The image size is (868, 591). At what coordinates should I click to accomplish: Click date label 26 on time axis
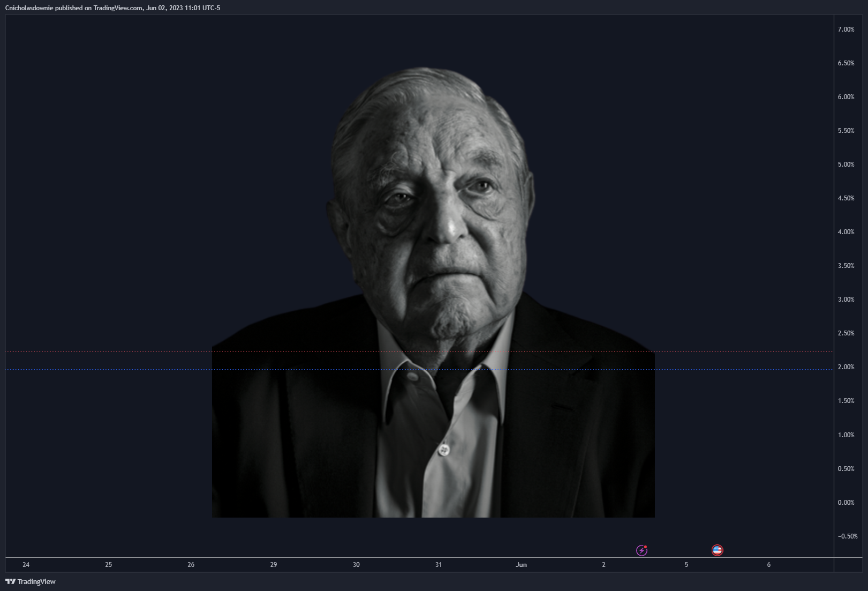click(x=191, y=565)
